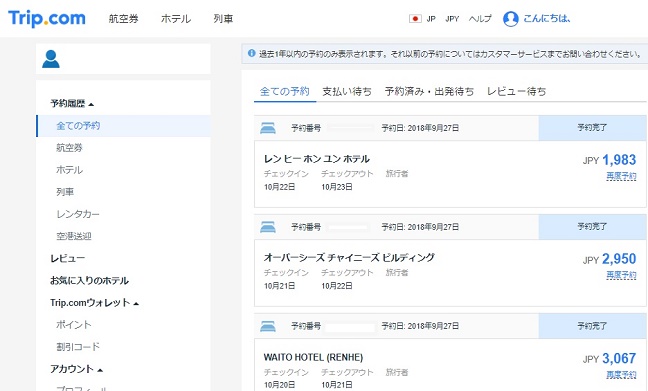Collapse the Trip.comウォレット section
The height and width of the screenshot is (391, 648).
click(x=94, y=303)
